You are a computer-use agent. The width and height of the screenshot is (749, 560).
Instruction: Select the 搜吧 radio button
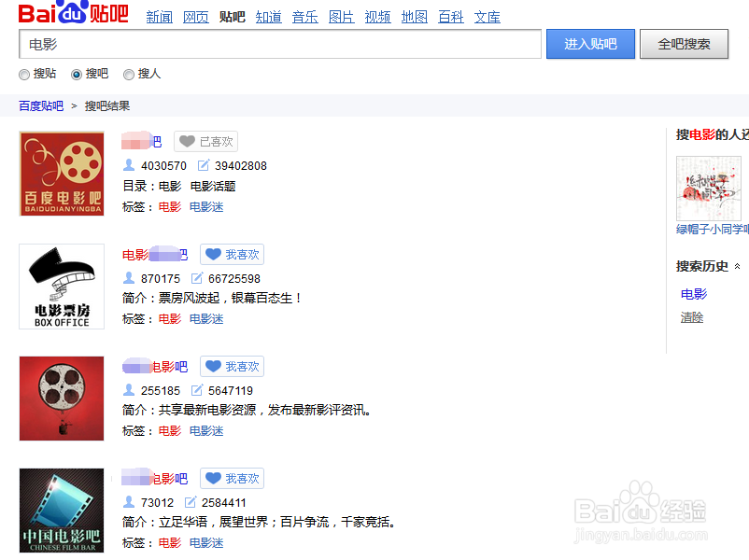pyautogui.click(x=77, y=75)
